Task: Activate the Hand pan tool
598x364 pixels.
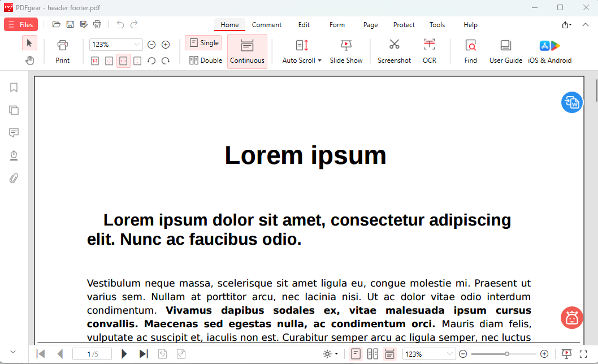Action: click(29, 60)
